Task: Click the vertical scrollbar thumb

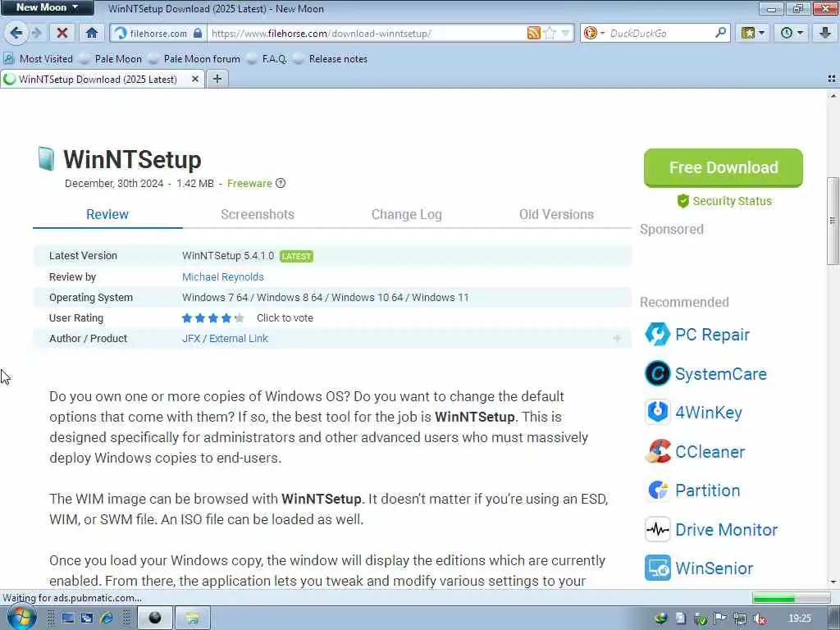Action: 833,221
